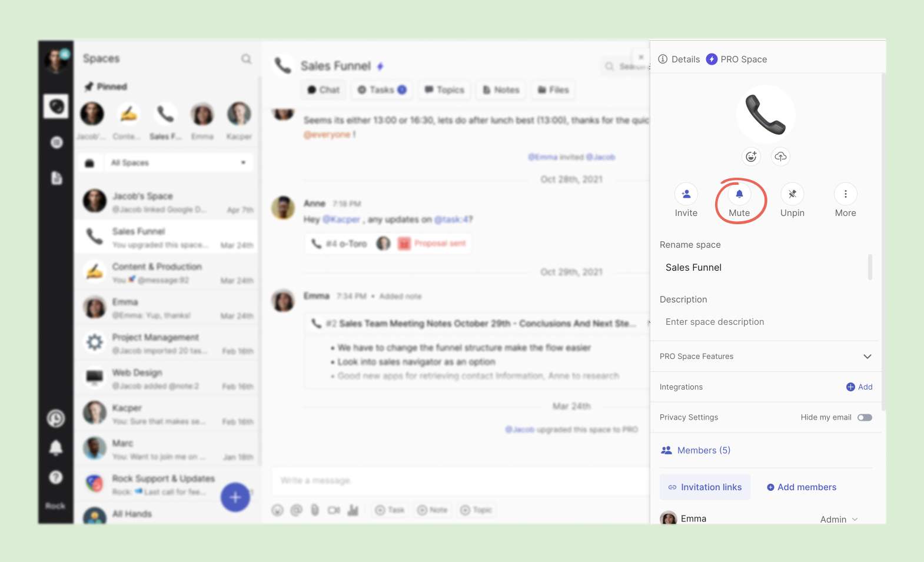
Task: Click the emoji avatar picker icon
Action: point(751,157)
